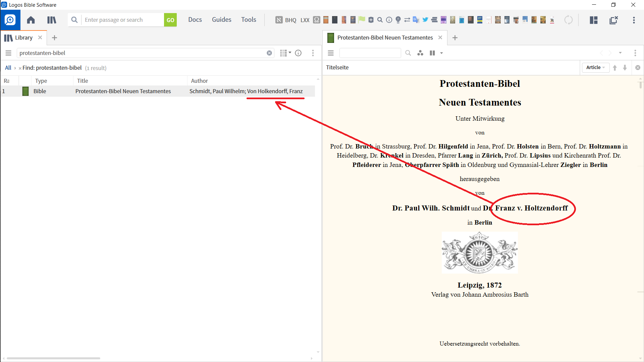Click the green Bible book icon in row
Screen dimensions: 644x362
pos(25,91)
